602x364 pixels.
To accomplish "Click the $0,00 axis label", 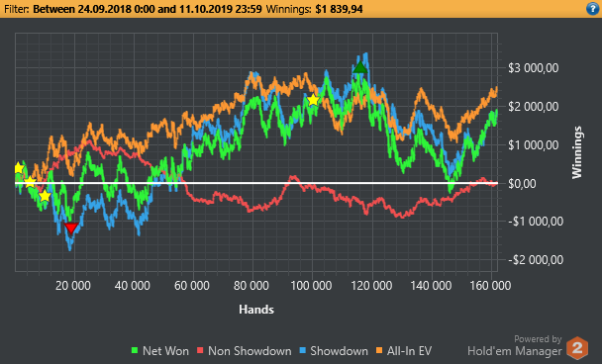I will click(522, 184).
